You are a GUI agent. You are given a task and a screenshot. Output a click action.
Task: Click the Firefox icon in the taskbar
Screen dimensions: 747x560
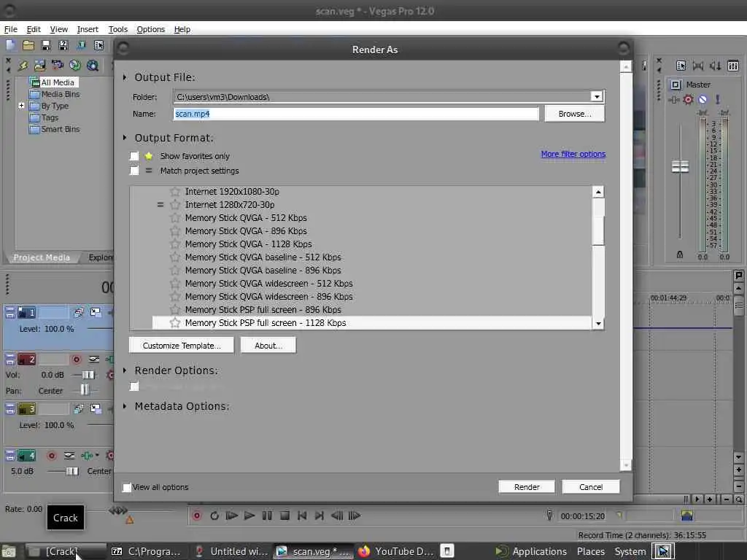tap(364, 551)
